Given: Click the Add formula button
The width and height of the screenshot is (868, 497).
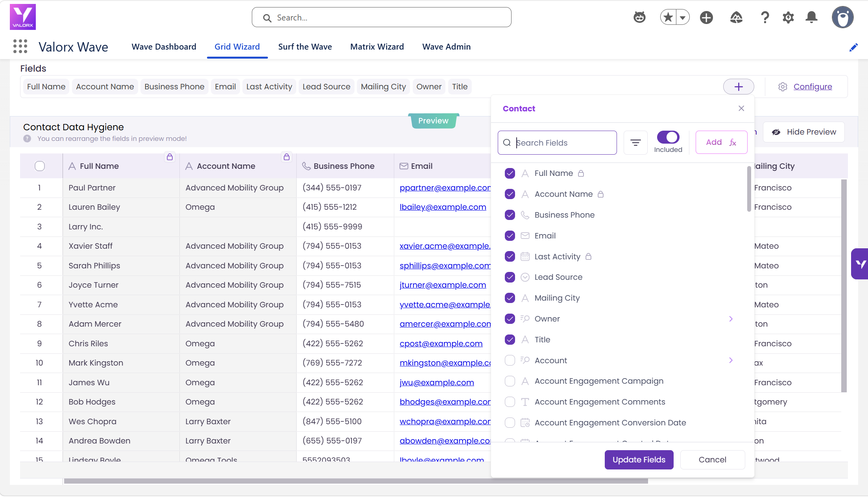Looking at the screenshot, I should (x=721, y=142).
